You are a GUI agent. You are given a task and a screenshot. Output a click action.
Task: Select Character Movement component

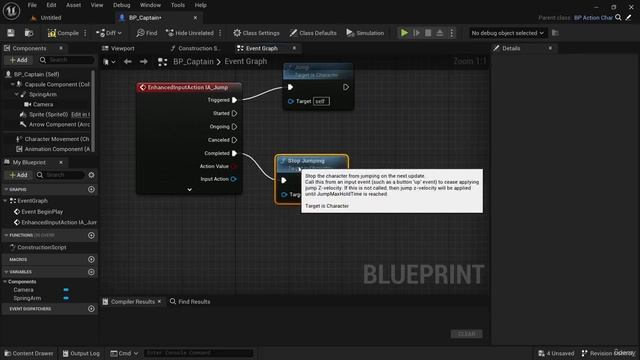pos(57,139)
